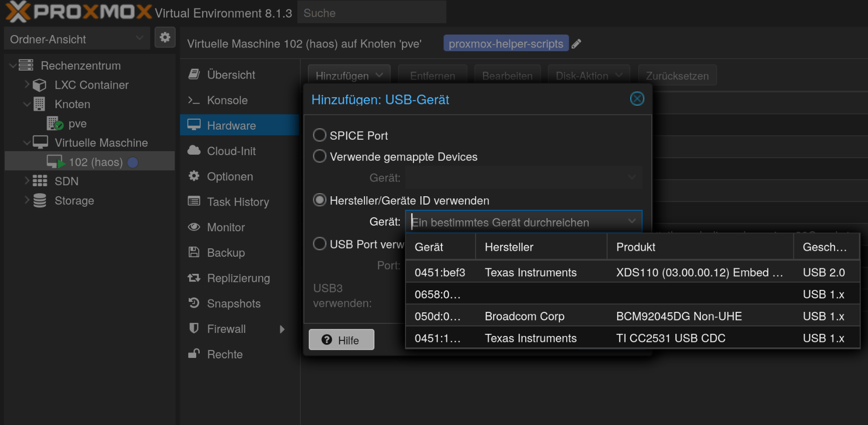Select the TI CC2531 USB CDC row
This screenshot has height=425, width=868.
pos(632,338)
